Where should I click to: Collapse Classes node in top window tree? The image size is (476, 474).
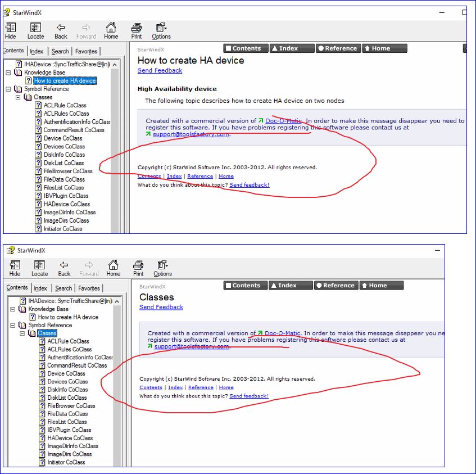[18, 97]
